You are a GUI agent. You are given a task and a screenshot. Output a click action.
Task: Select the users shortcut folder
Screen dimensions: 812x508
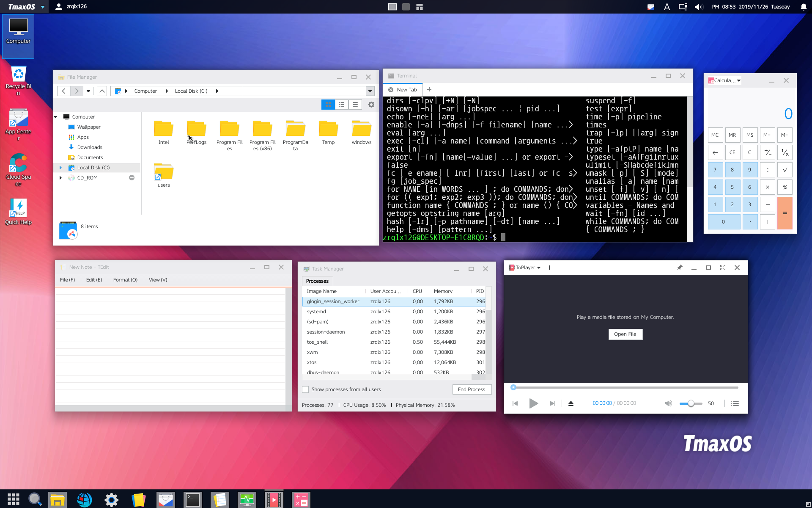click(164, 175)
